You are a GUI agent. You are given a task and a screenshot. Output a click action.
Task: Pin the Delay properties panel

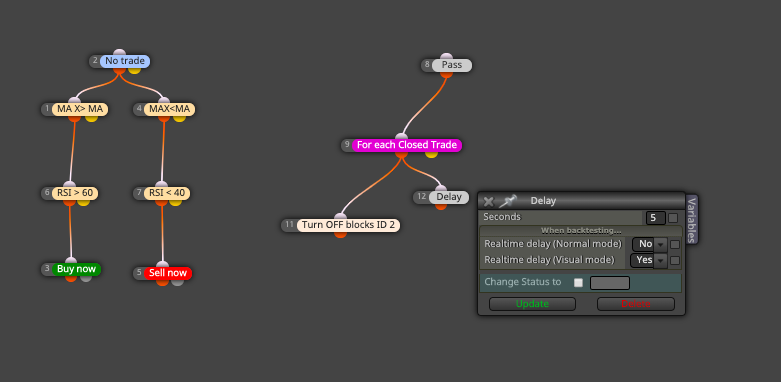point(508,201)
